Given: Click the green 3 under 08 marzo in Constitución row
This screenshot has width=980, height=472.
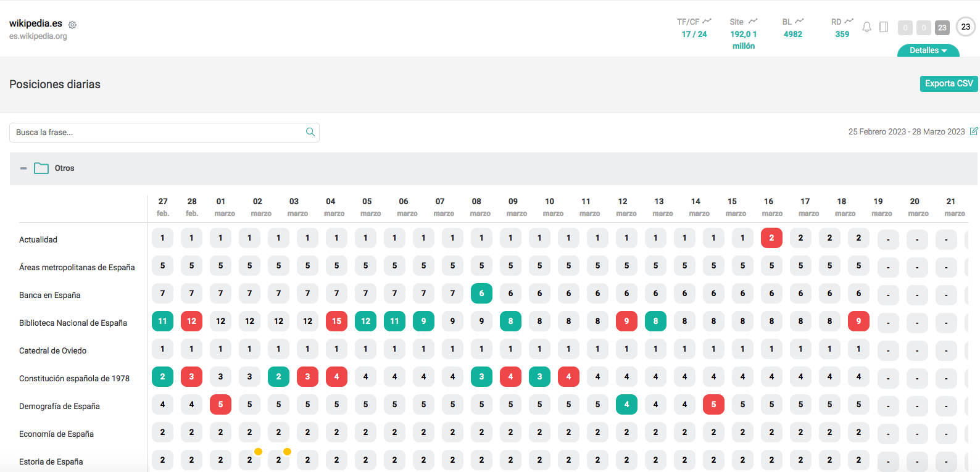Looking at the screenshot, I should pyautogui.click(x=481, y=376).
